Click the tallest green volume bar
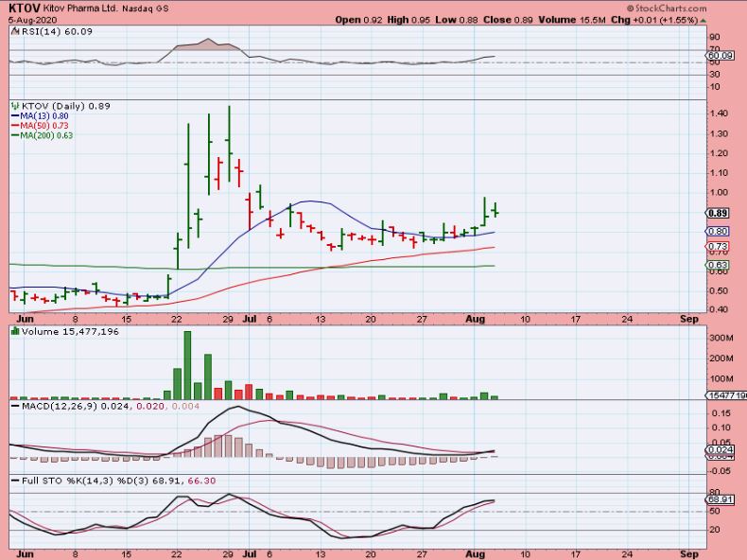 187,365
